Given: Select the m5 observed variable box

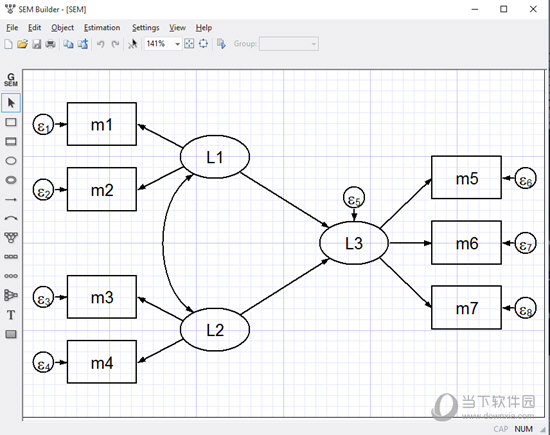Looking at the screenshot, I should pyautogui.click(x=466, y=177).
